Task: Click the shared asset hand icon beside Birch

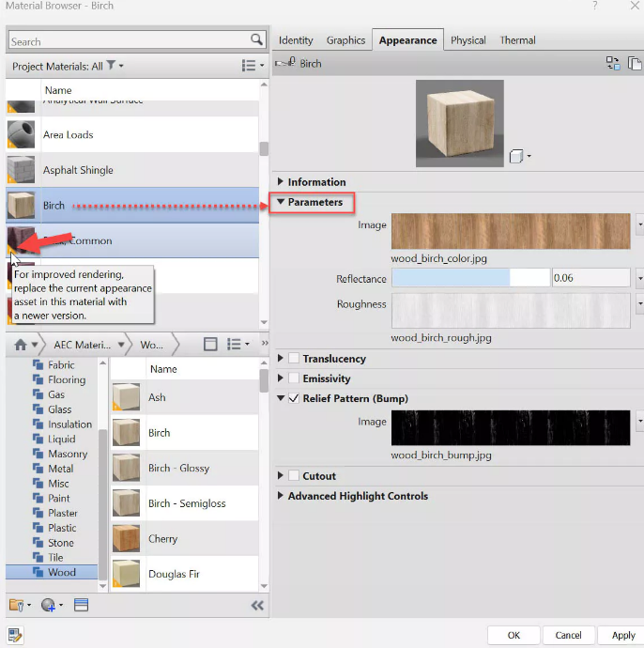Action: (x=285, y=63)
